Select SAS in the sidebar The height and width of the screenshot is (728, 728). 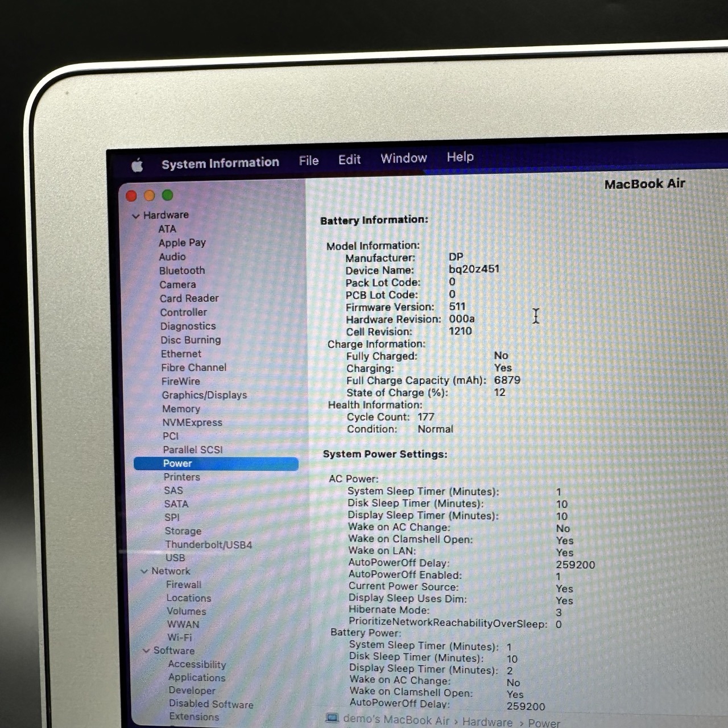tap(173, 491)
